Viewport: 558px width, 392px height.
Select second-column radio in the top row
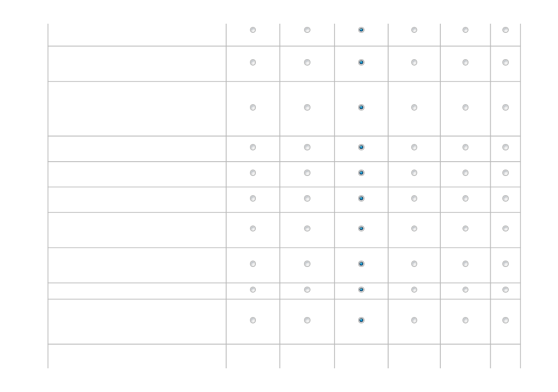307,30
